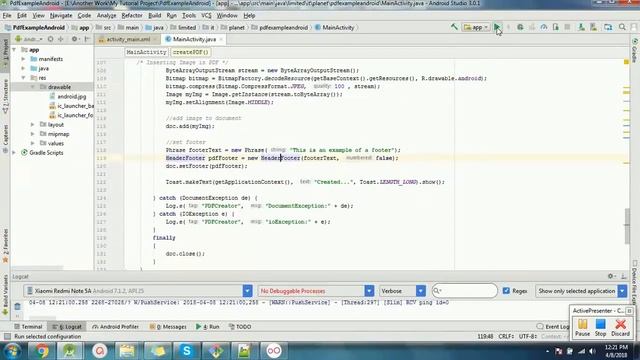Open the Android Profiler from the toolbar gauge icon

point(544,27)
